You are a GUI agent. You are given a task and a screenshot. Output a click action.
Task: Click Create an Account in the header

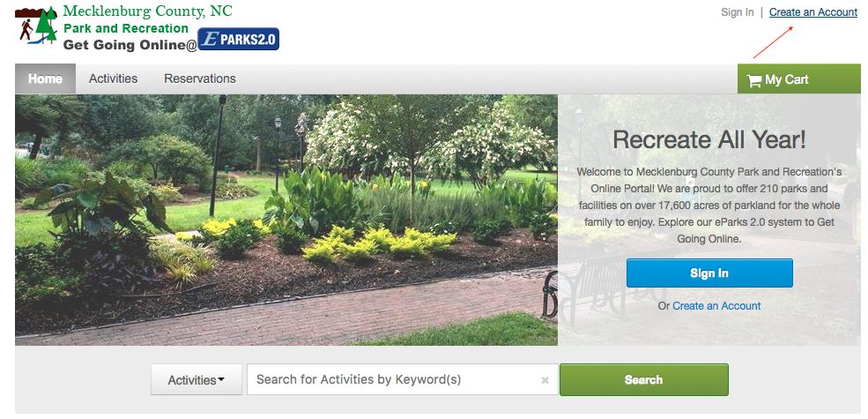(813, 12)
